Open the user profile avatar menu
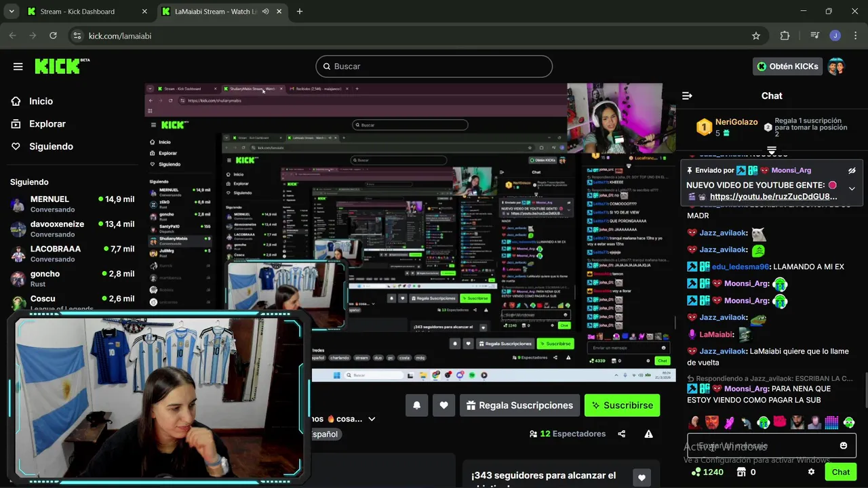This screenshot has height=488, width=868. 836,66
